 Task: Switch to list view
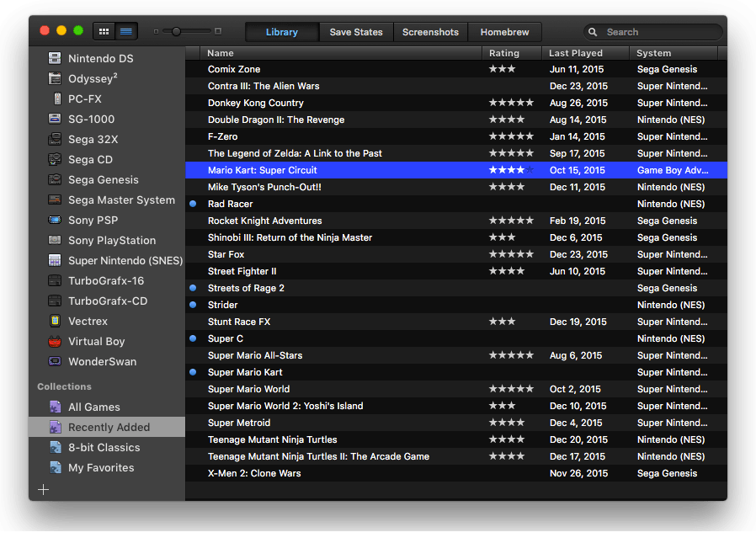(126, 32)
